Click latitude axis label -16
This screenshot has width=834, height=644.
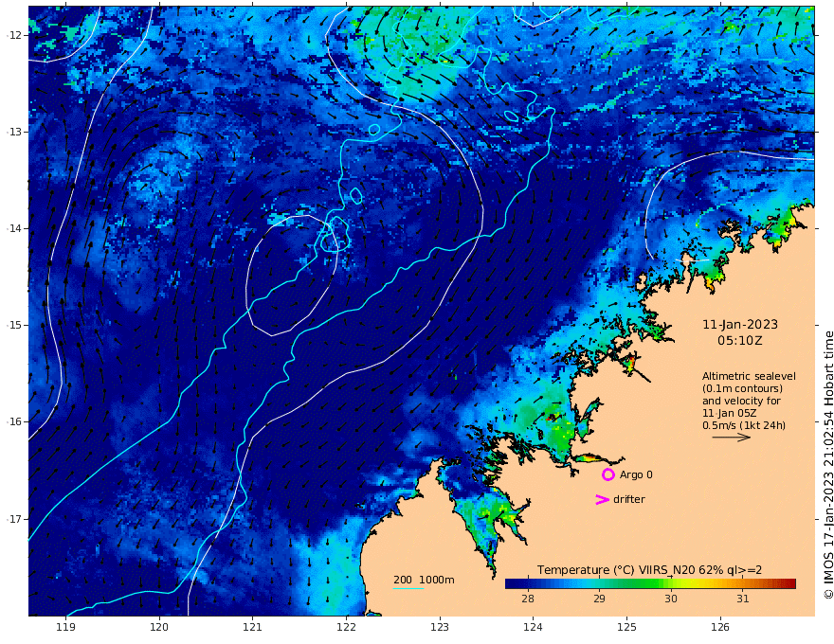coord(14,421)
